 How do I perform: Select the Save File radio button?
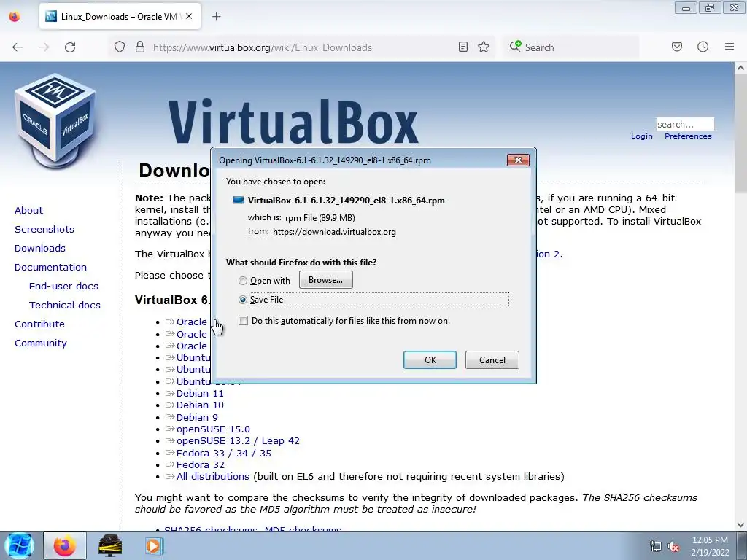pos(243,300)
